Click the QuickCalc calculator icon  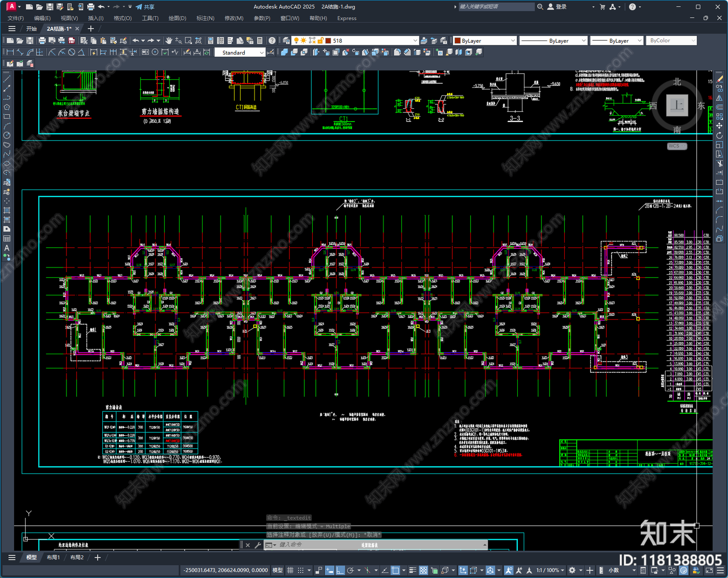pos(260,41)
